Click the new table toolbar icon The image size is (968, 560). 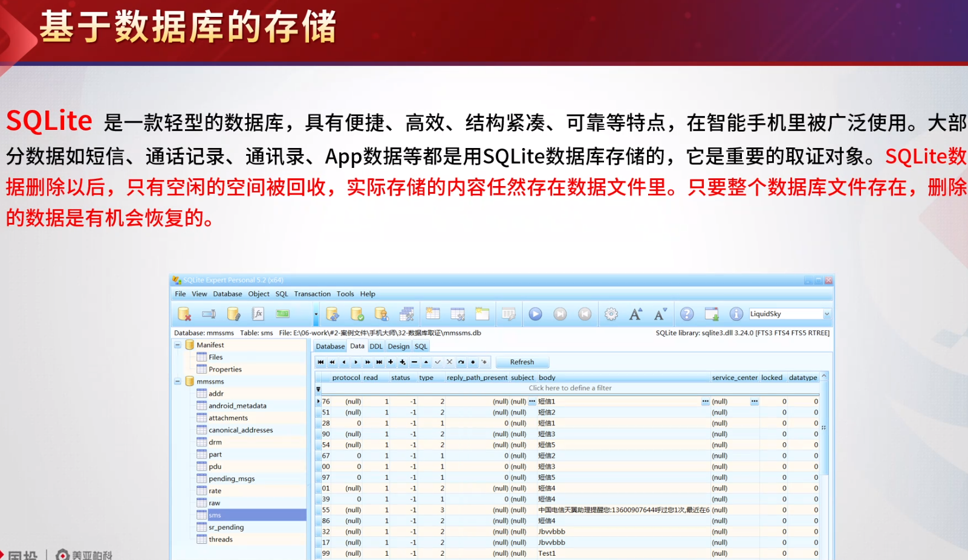pos(433,314)
